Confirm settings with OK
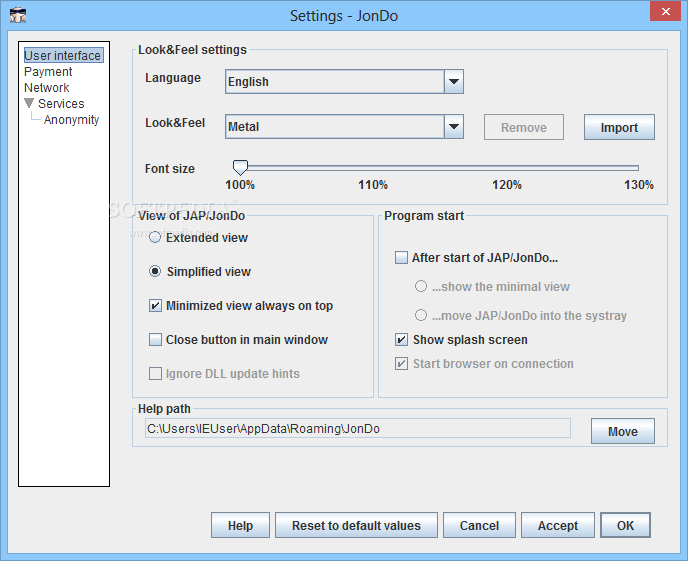The width and height of the screenshot is (688, 561). (x=625, y=525)
